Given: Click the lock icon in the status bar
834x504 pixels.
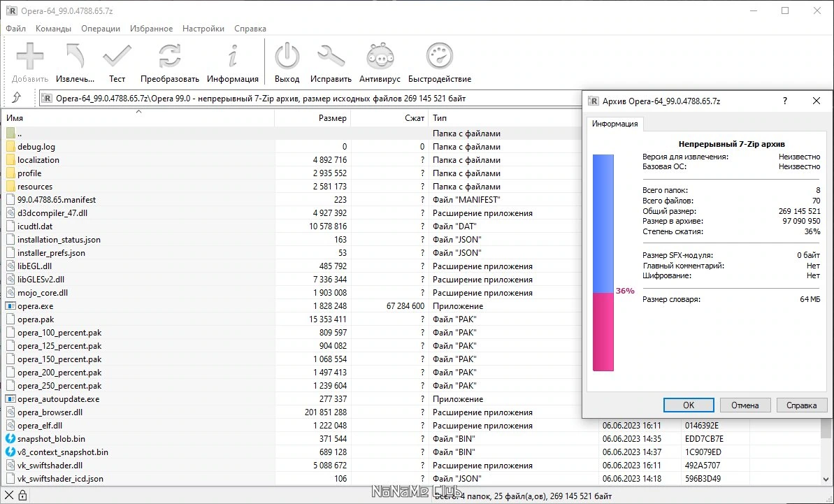Looking at the screenshot, I should (22, 496).
